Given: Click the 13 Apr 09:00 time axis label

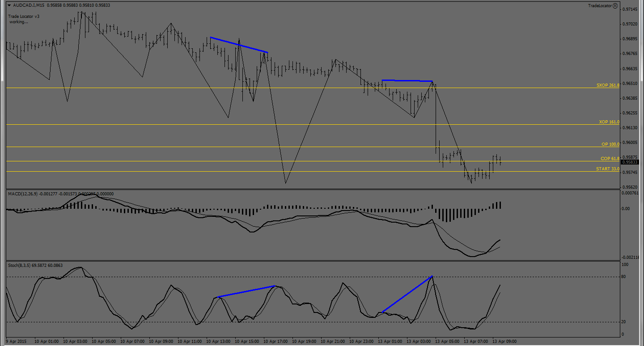Looking at the screenshot, I should click(x=504, y=341).
